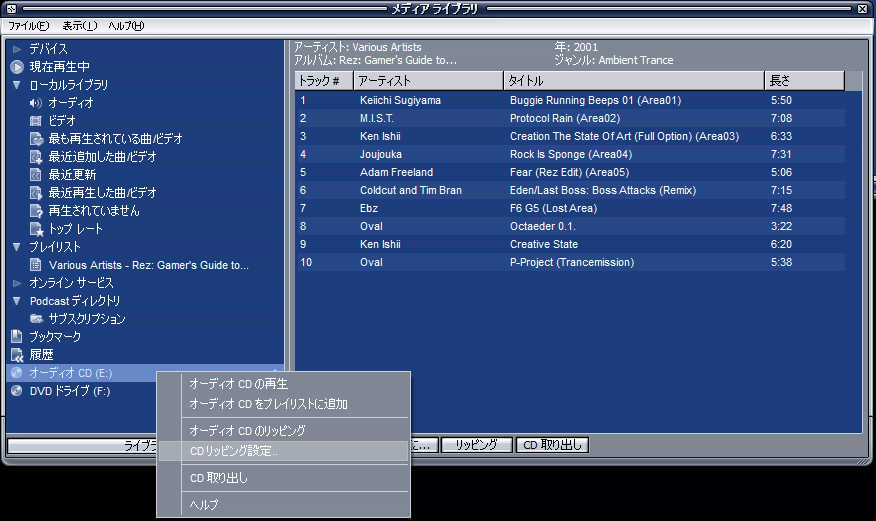
Task: Select track Rock Is Sponge (Area04)
Action: 571,154
